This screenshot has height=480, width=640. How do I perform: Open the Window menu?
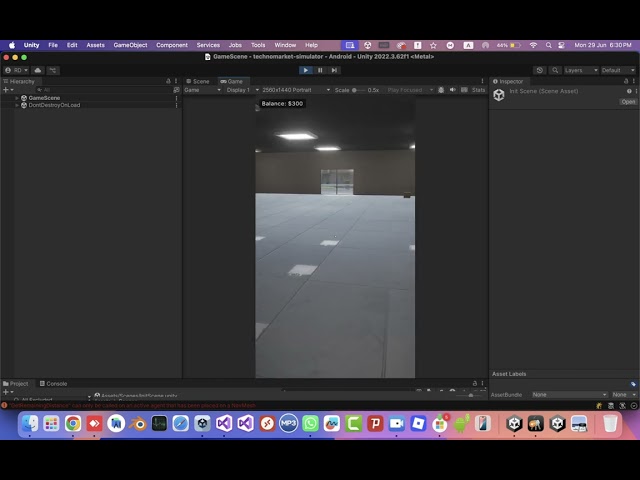285,45
